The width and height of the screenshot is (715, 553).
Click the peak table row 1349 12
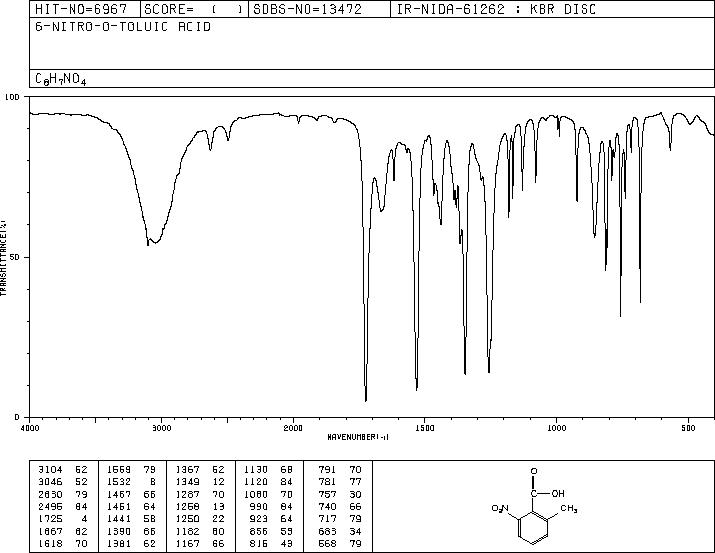click(x=200, y=482)
